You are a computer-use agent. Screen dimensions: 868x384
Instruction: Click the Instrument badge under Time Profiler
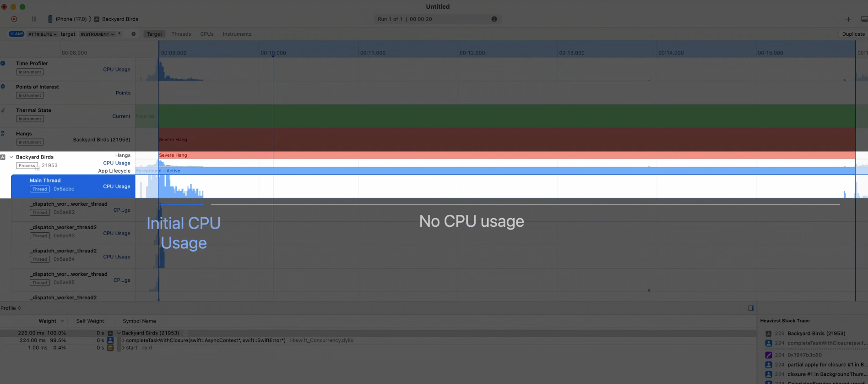coord(30,72)
